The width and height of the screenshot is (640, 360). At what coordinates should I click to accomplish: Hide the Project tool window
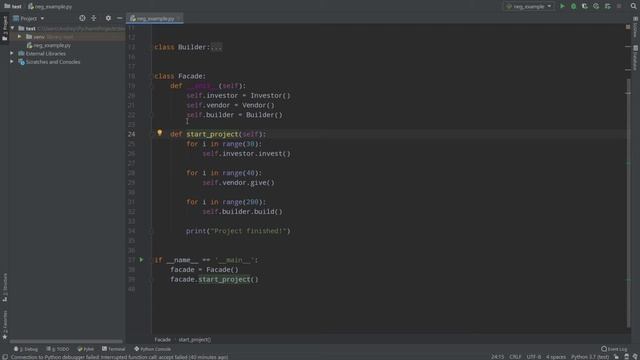coord(119,18)
